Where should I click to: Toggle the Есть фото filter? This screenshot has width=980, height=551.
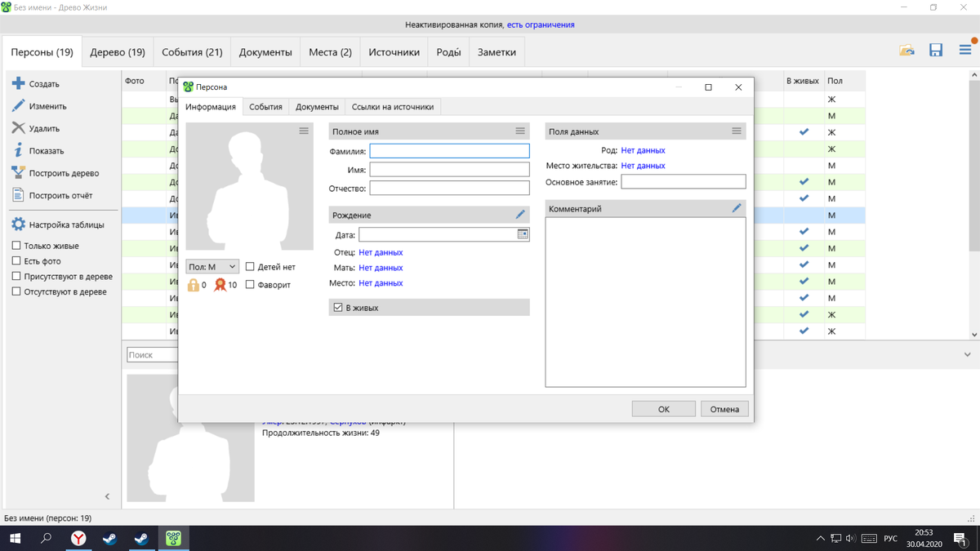pos(16,261)
